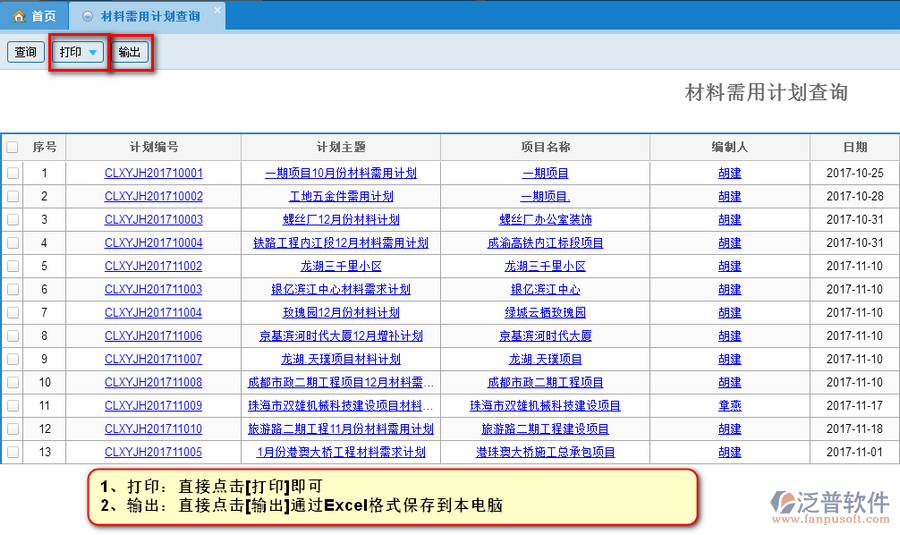Viewport: 900px width, 535px height.
Task: Click author 章燕 in row 11
Action: (x=729, y=405)
